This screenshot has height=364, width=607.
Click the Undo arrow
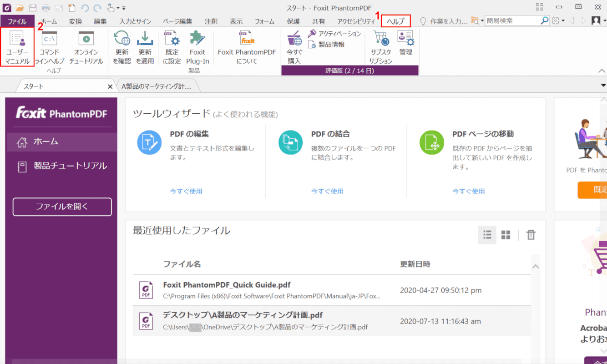[85, 8]
